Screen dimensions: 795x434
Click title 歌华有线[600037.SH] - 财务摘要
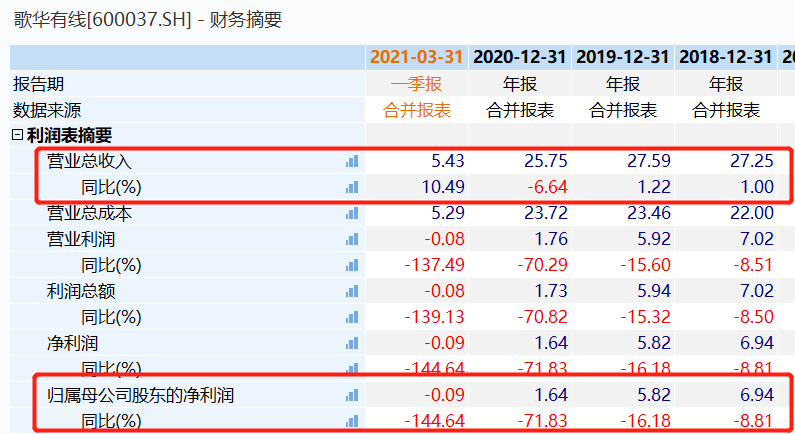(x=148, y=20)
